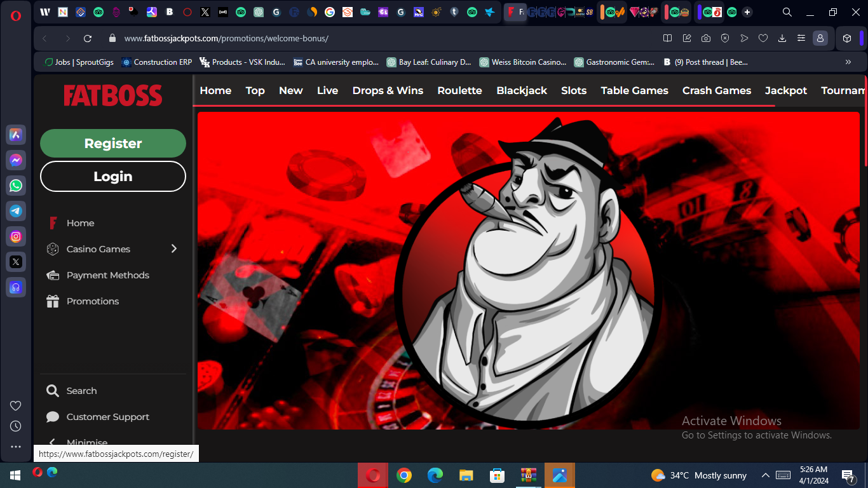The width and height of the screenshot is (868, 488).
Task: Open the Table Games category
Action: click(634, 90)
